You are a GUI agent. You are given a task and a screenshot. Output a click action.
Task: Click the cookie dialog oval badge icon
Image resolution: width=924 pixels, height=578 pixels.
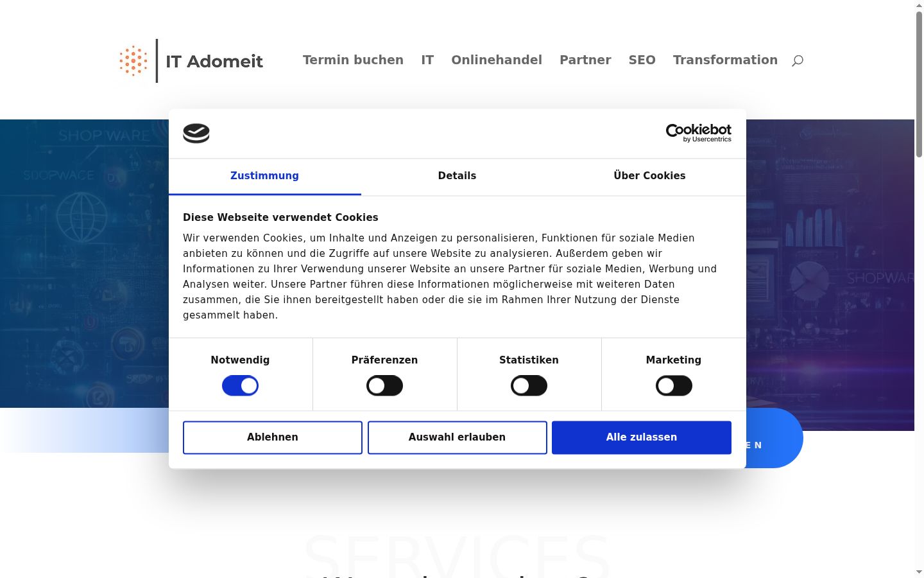[196, 134]
